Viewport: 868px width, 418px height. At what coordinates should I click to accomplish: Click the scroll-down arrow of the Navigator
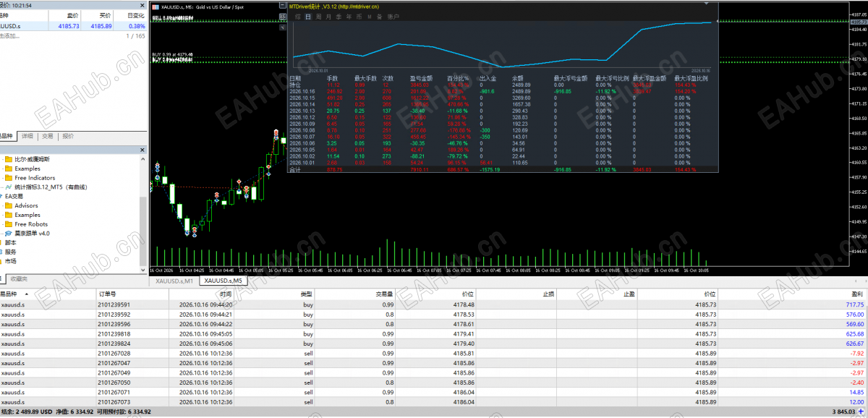tap(142, 269)
